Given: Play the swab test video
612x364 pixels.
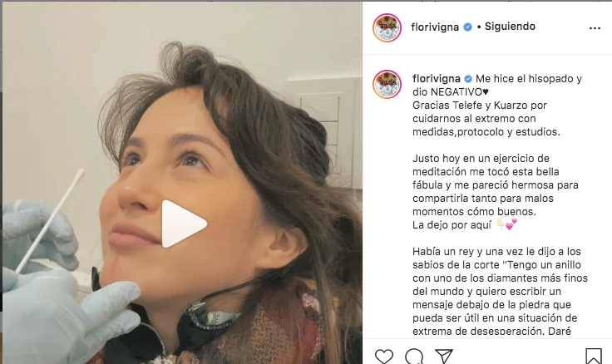Looking at the screenshot, I should pos(185,224).
